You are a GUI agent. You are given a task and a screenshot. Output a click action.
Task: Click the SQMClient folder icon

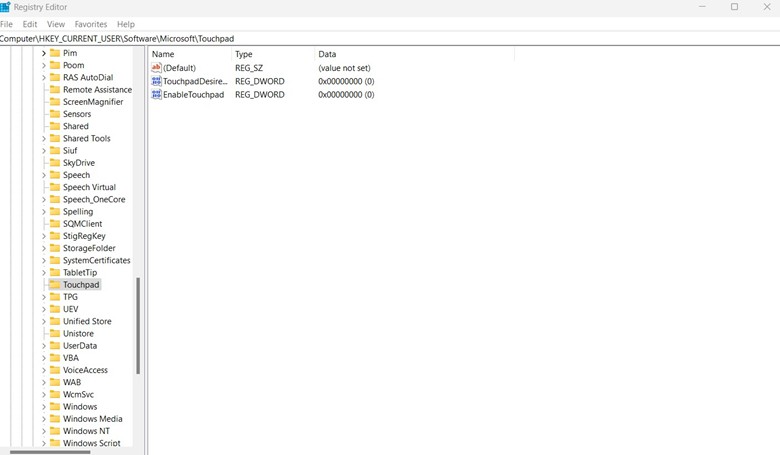(55, 224)
